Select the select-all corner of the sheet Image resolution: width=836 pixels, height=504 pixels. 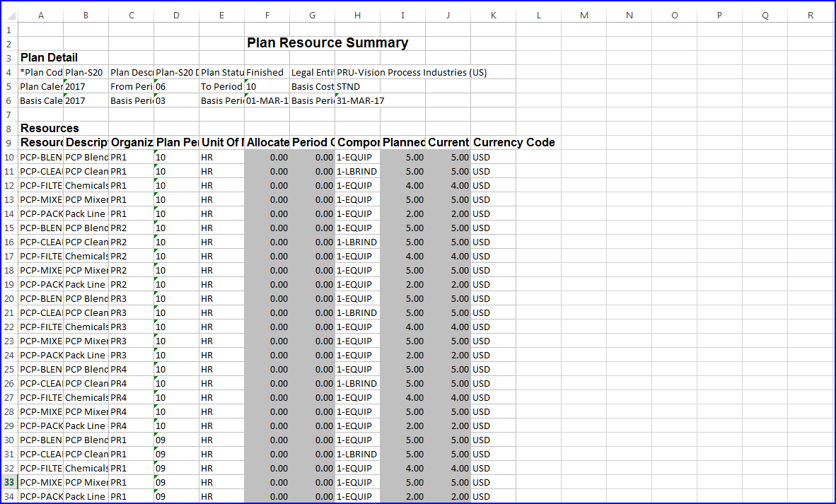9,16
